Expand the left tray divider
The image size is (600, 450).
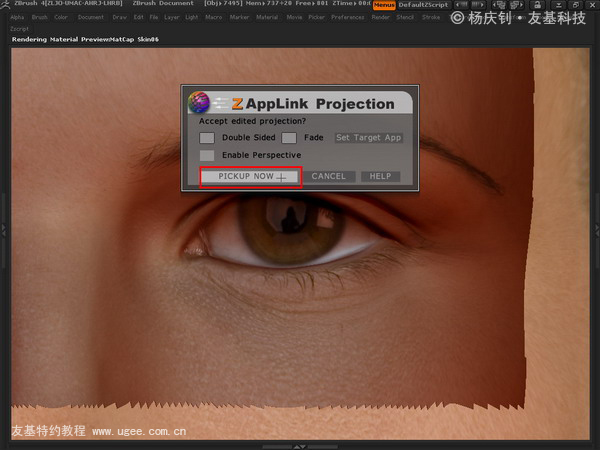coord(3,230)
